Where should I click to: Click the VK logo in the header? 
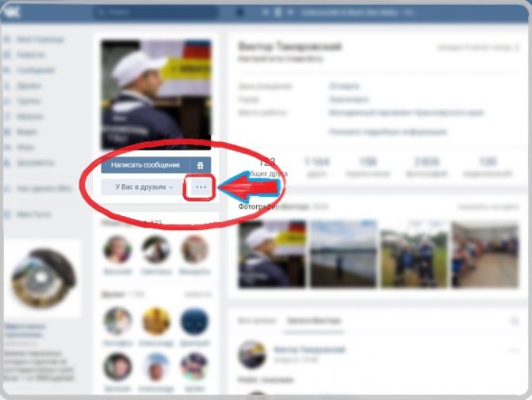13,13
